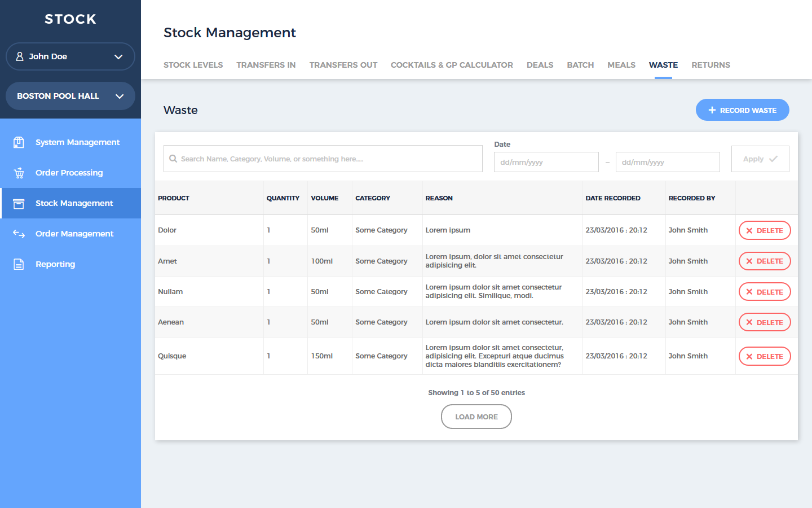The height and width of the screenshot is (508, 812).
Task: Open the Boston Pool Hall venue dropdown
Action: [120, 96]
